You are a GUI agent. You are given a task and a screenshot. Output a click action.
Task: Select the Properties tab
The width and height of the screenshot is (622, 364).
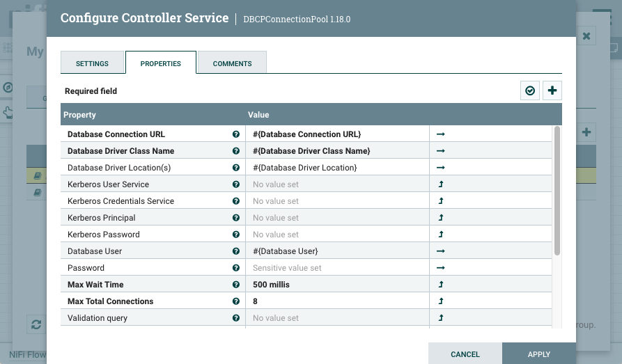coord(160,63)
